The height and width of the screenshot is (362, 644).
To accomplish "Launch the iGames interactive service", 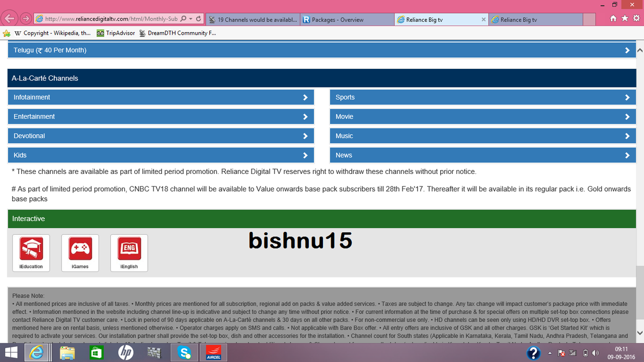I will (80, 253).
